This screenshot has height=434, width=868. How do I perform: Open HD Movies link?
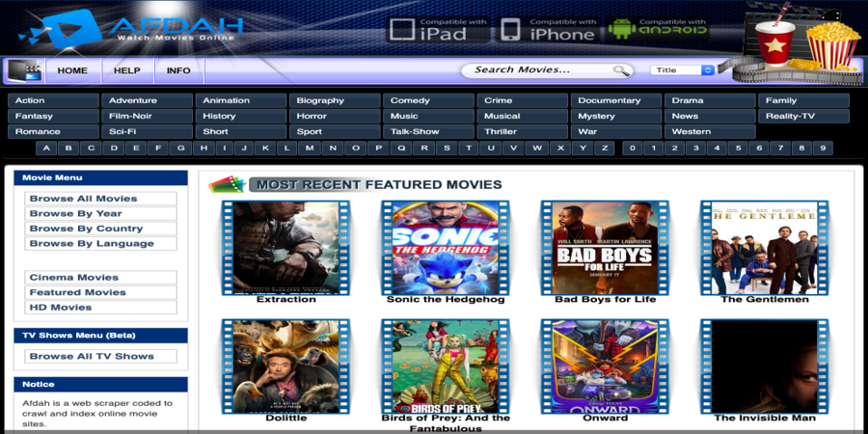pos(100,308)
